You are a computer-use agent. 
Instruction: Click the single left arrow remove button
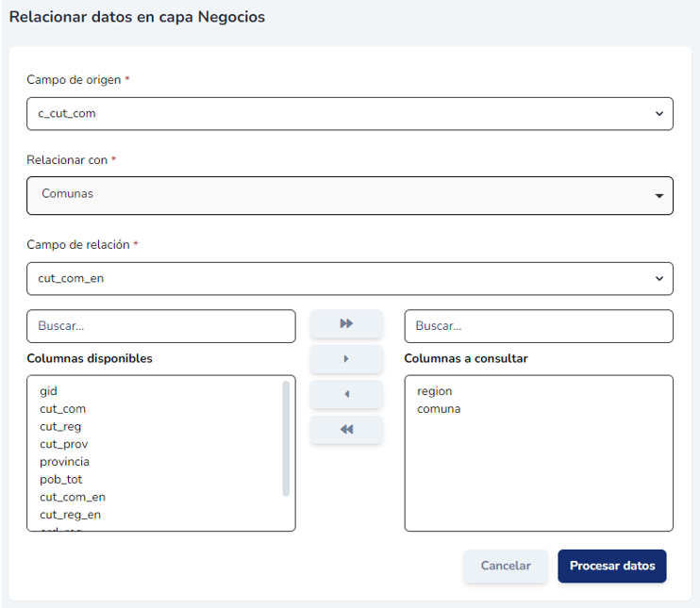tap(346, 394)
